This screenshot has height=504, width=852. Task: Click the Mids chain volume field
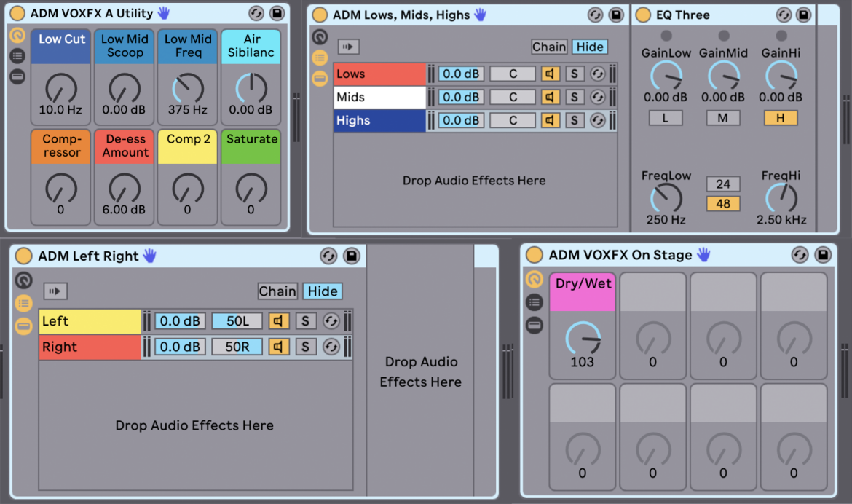460,98
